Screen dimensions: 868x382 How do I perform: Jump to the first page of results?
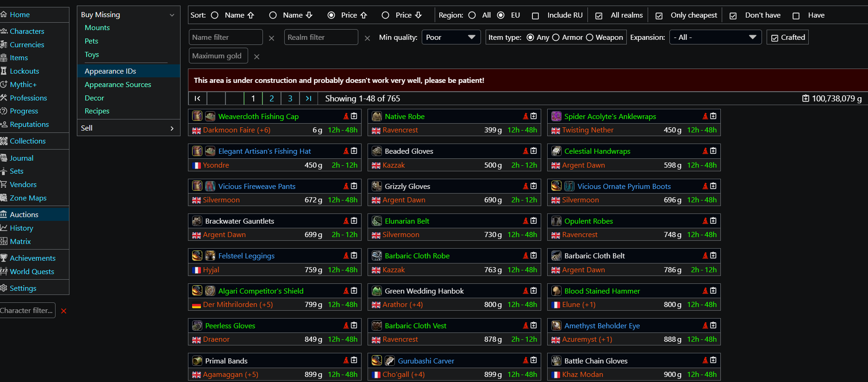coord(198,98)
